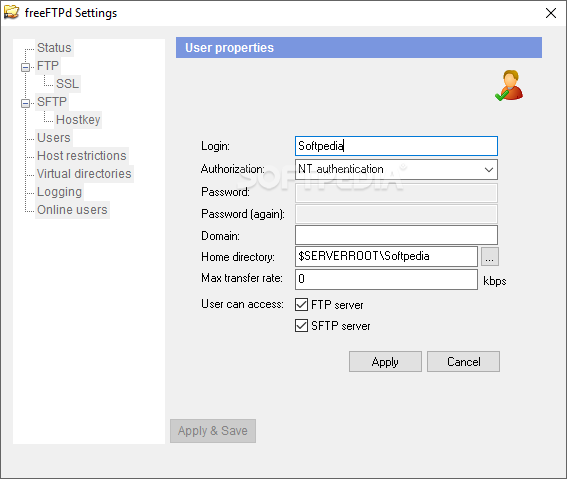Click the Max transfer rate field
This screenshot has width=567, height=479.
coord(386,279)
